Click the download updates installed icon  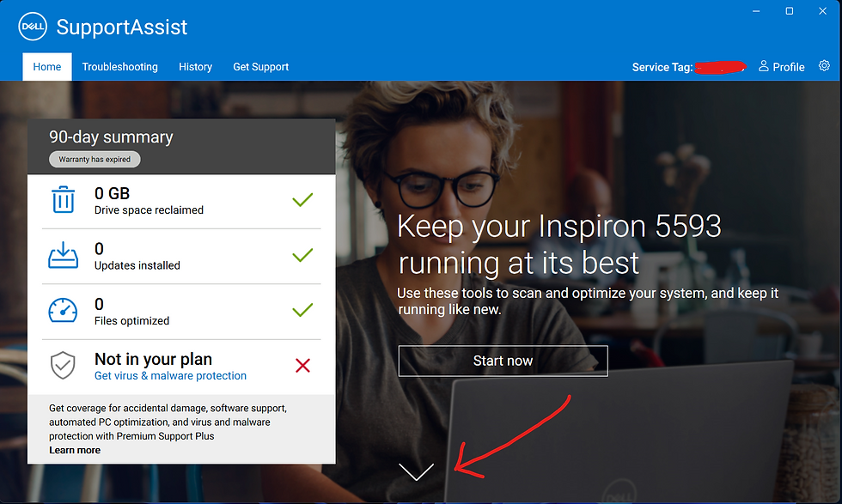coord(64,255)
